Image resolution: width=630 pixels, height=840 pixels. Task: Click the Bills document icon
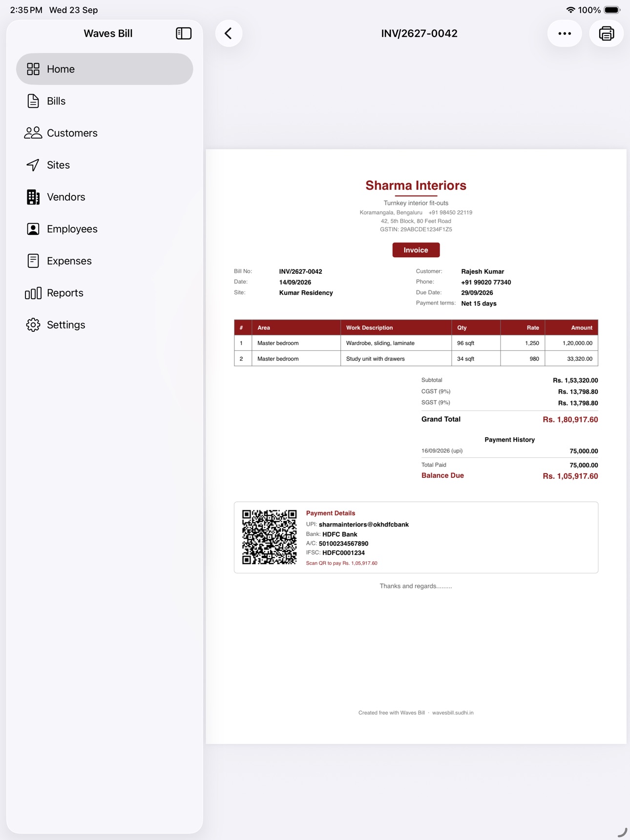(33, 101)
